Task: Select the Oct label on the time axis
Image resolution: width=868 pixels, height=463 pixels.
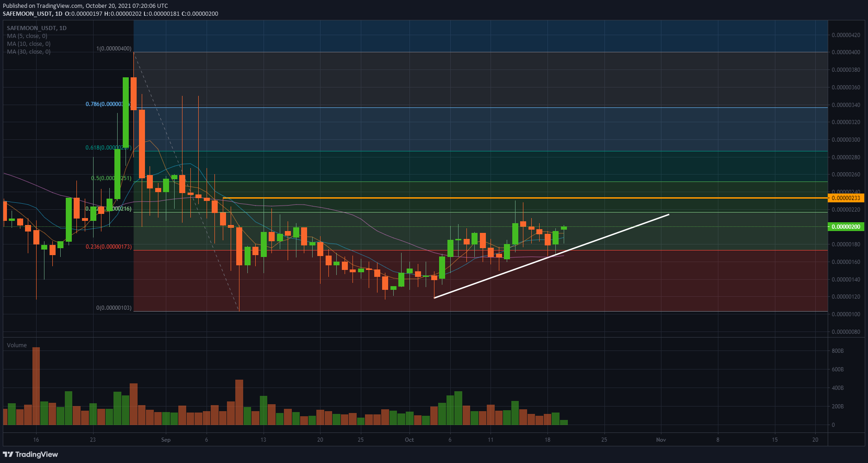Action: click(409, 440)
